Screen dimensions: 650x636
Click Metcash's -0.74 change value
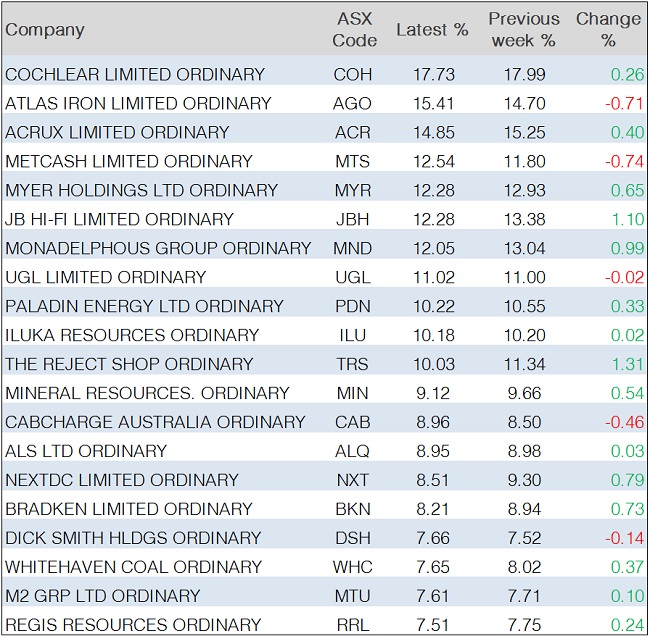click(621, 161)
